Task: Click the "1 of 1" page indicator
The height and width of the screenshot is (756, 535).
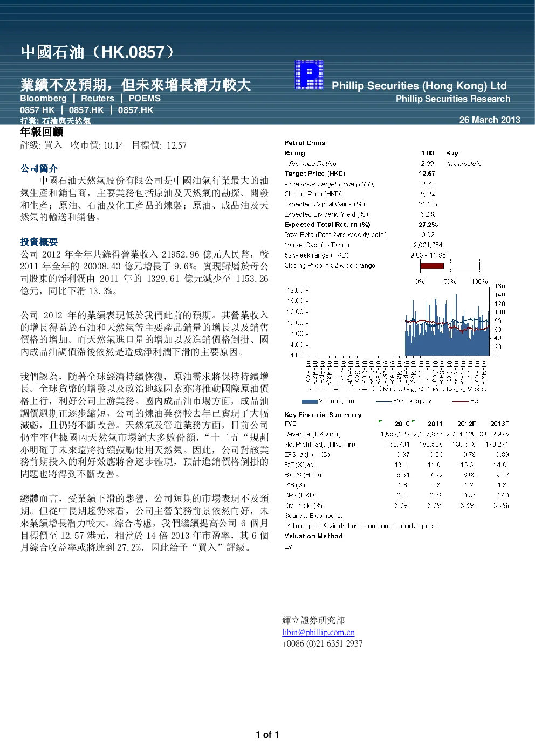Action: pyautogui.click(x=267, y=734)
